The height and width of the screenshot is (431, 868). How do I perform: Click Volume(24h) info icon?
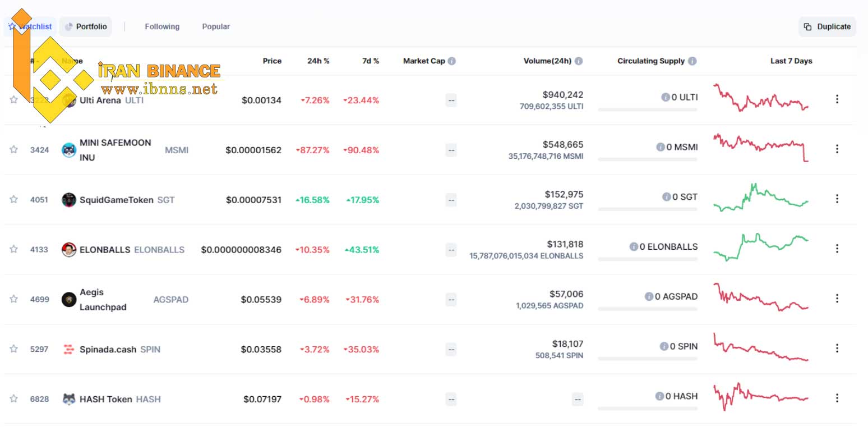[579, 61]
